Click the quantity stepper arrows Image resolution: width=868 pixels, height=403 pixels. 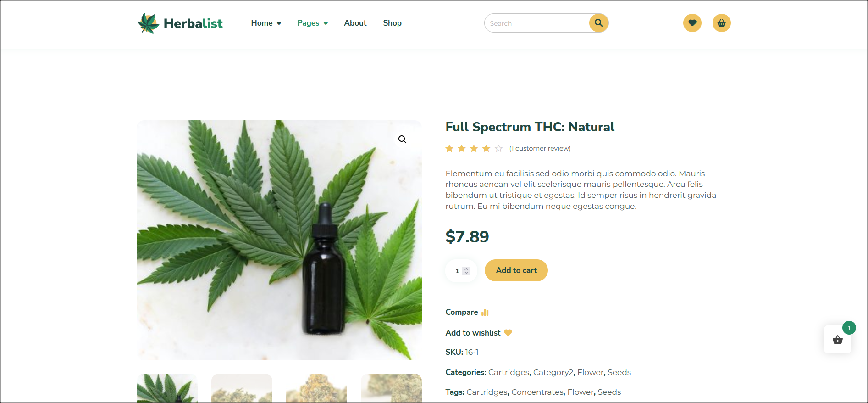click(x=466, y=271)
